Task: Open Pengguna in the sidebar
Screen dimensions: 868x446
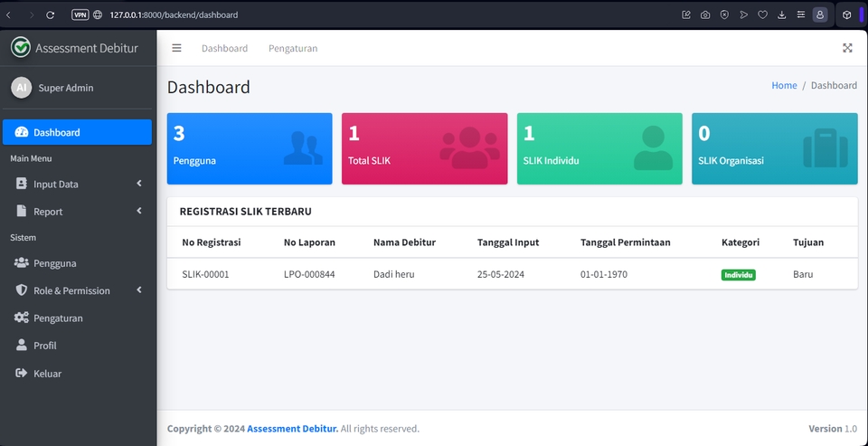Action: point(77,263)
